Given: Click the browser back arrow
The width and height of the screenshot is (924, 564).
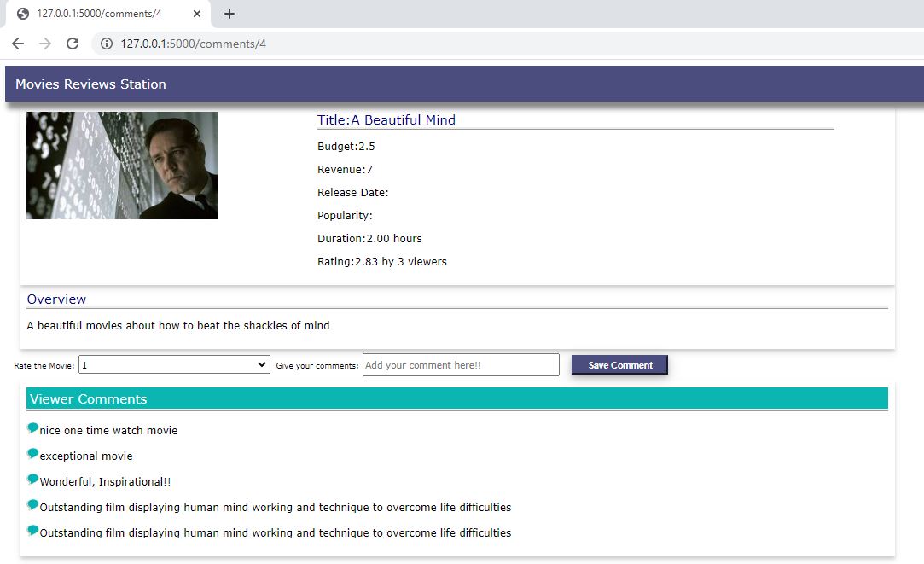Looking at the screenshot, I should click(x=18, y=44).
